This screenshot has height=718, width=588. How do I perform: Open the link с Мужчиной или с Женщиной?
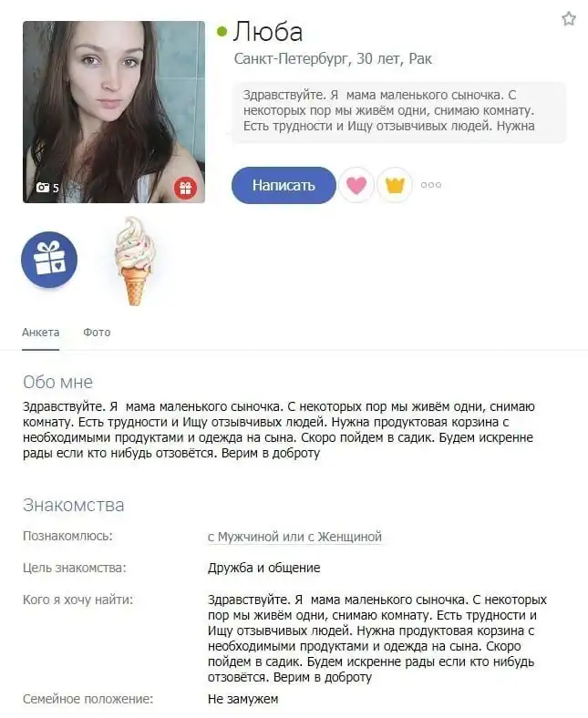294,536
